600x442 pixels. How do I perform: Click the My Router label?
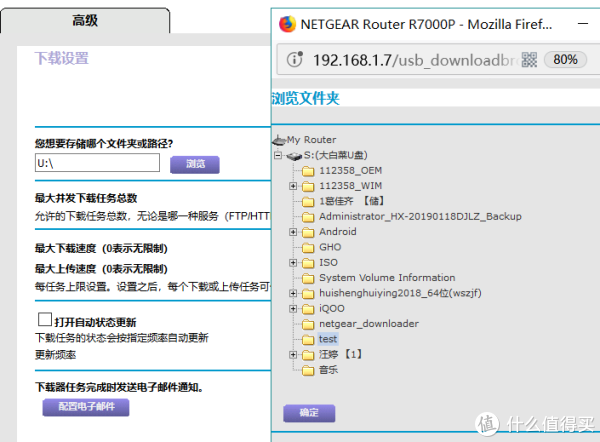(x=311, y=140)
